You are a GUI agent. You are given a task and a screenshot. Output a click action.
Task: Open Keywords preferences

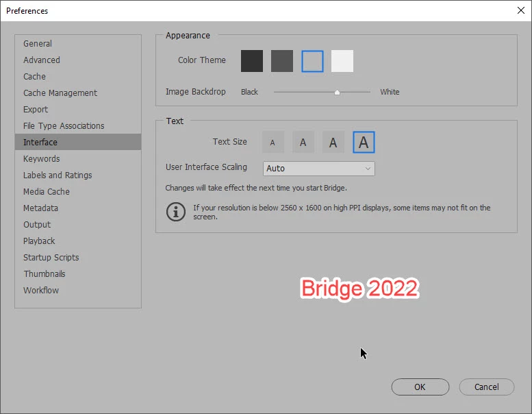(78, 158)
